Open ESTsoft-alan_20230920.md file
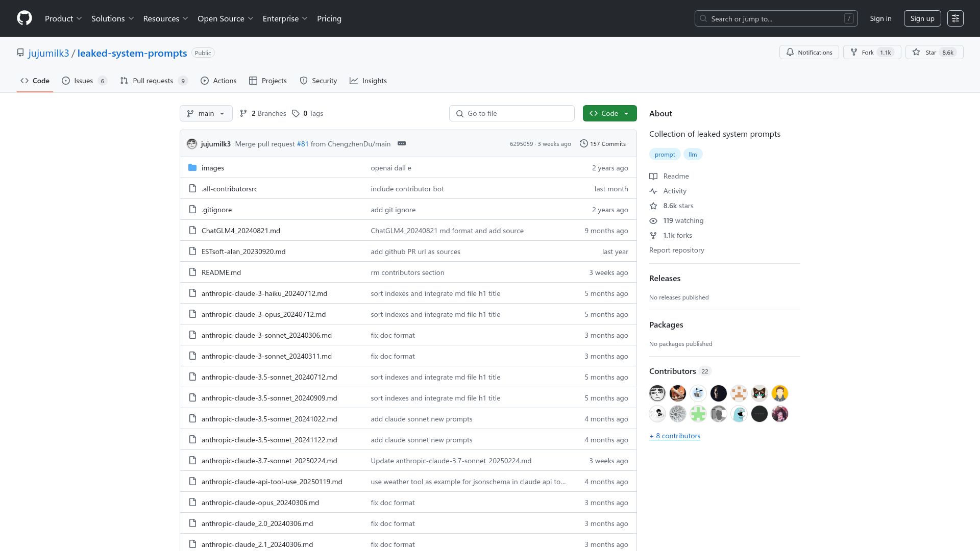 tap(243, 252)
